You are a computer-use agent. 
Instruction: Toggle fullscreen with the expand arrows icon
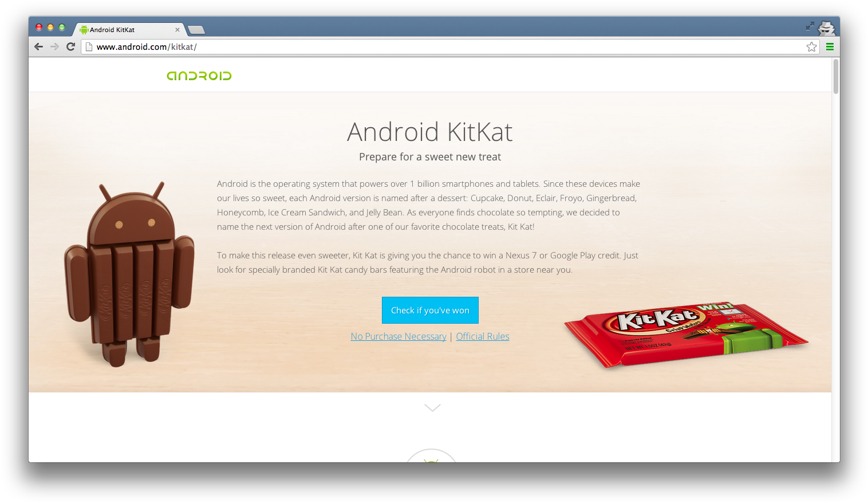(x=810, y=26)
